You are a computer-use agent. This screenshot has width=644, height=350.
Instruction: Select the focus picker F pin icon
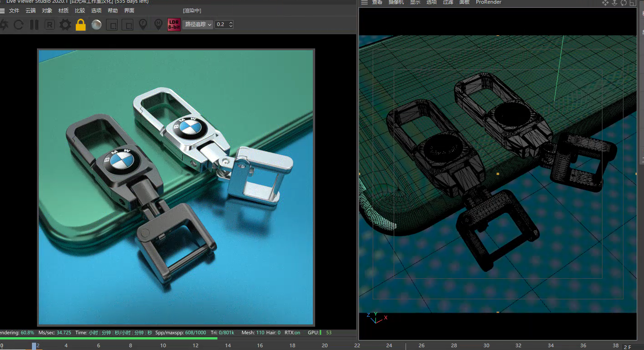[143, 25]
